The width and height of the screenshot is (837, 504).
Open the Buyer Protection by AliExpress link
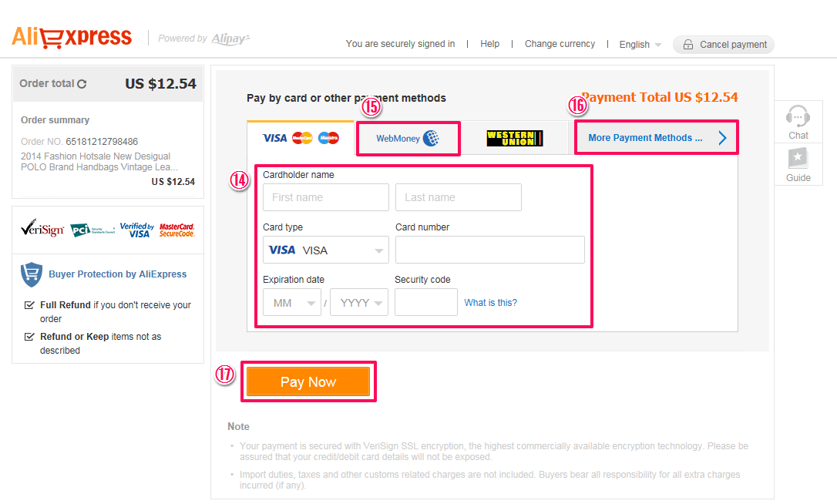[x=117, y=274]
